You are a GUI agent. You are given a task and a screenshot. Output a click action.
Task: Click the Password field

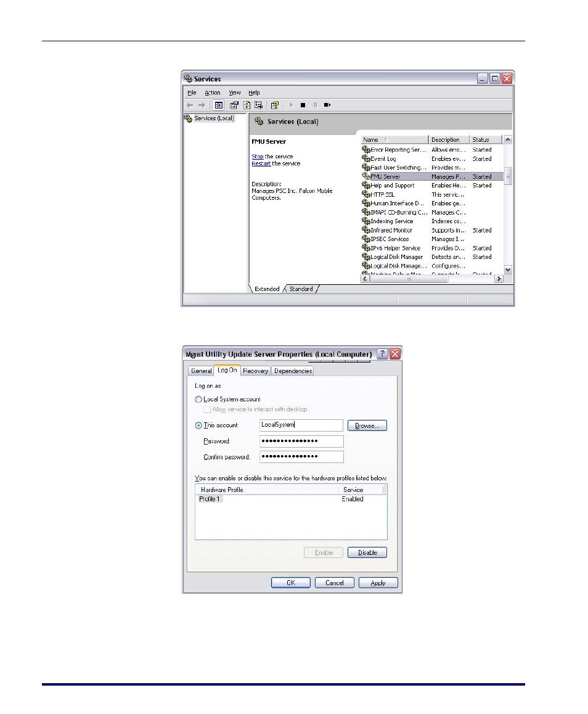301,441
